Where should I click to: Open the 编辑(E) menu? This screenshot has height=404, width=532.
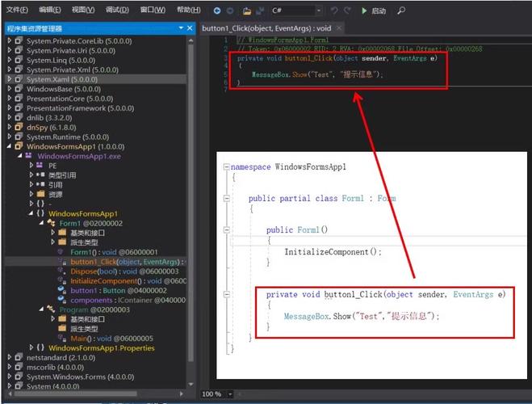50,11
